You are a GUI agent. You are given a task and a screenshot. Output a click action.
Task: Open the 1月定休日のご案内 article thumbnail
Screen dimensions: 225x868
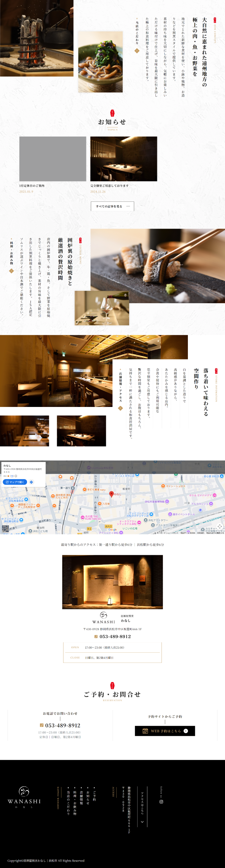point(53,159)
